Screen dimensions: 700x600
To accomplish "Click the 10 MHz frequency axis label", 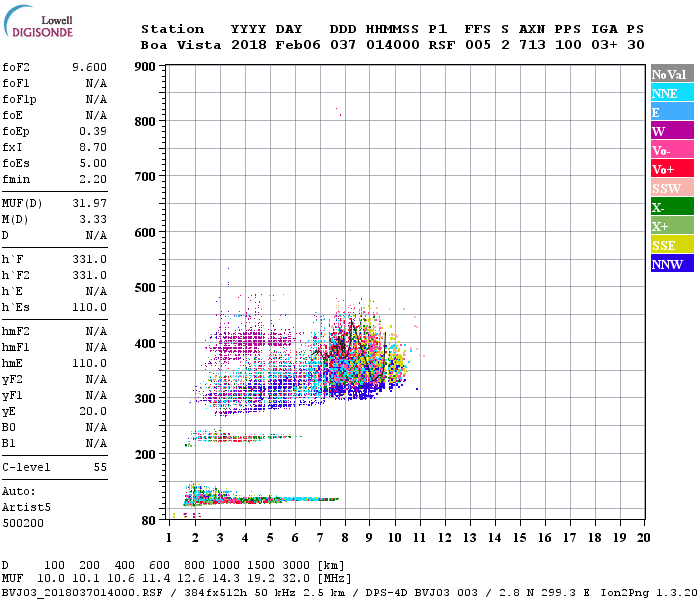I will (394, 538).
